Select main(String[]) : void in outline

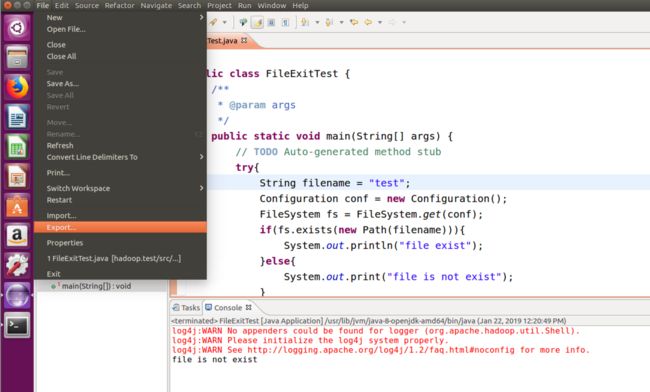tap(96, 286)
